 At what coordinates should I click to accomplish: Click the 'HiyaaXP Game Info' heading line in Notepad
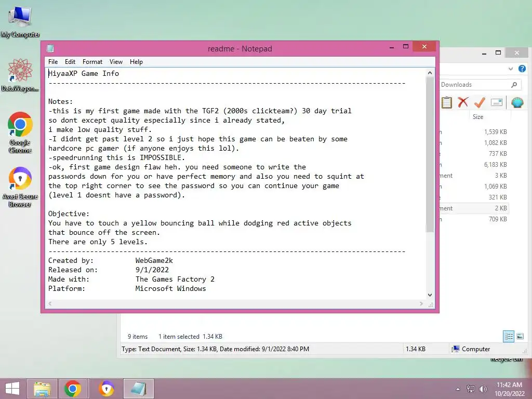(x=84, y=73)
